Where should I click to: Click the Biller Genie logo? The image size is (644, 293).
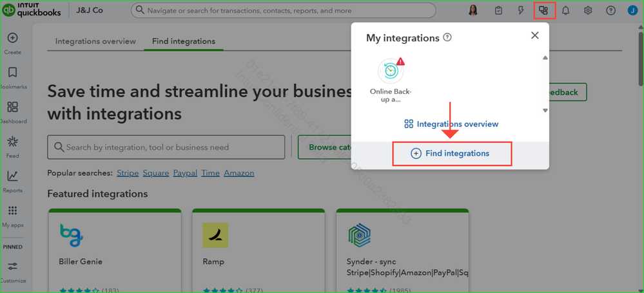coord(72,235)
